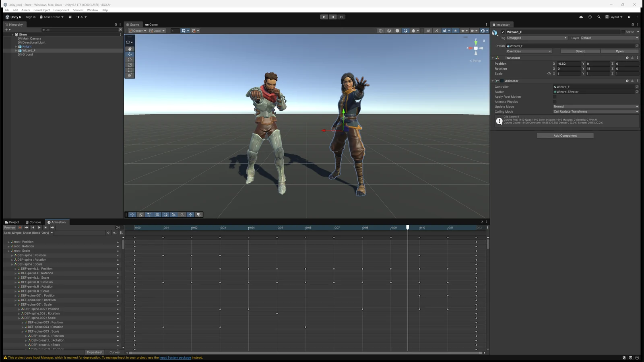This screenshot has width=644, height=362.
Task: Toggle the Wizard_F active checkbox
Action: coord(503,32)
